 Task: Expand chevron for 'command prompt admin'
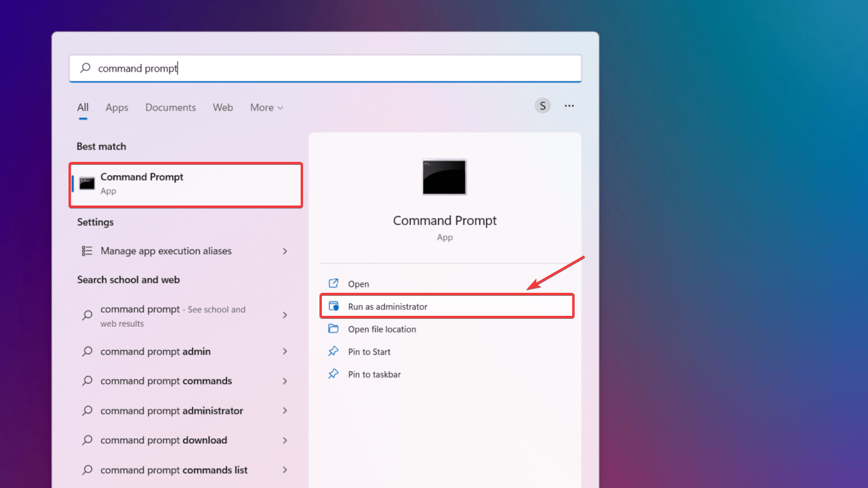285,352
